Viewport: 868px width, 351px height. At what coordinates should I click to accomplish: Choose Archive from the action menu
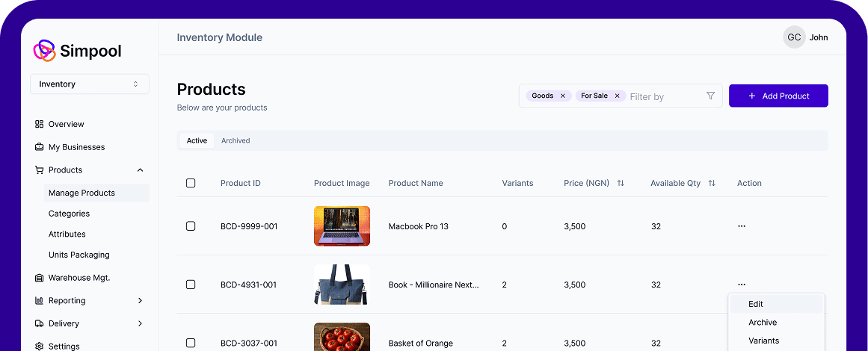pos(776,323)
